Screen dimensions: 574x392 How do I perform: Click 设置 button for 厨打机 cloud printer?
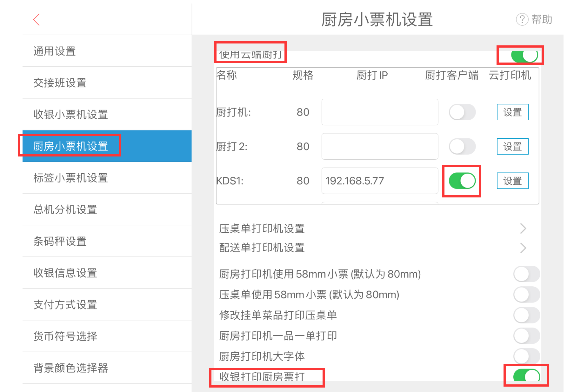click(x=513, y=112)
